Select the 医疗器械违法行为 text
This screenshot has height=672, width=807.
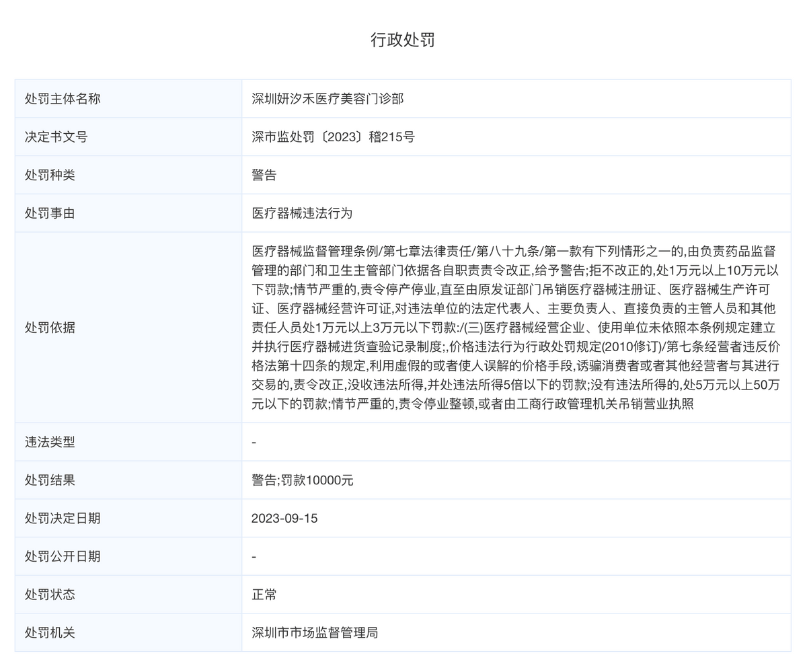coord(302,213)
